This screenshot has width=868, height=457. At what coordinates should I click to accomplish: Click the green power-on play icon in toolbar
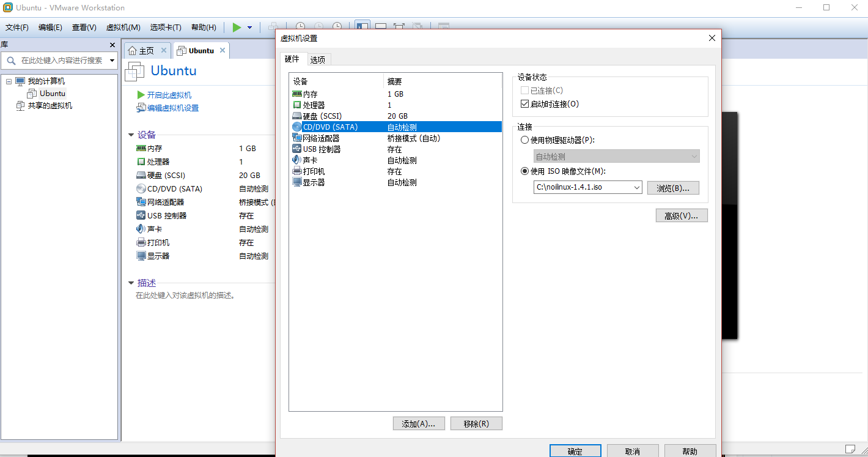(x=237, y=27)
